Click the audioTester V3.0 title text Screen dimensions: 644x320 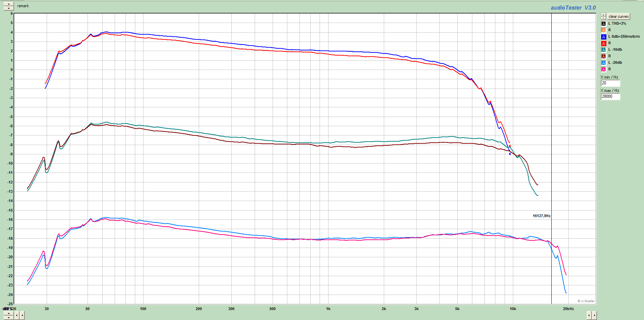coord(573,8)
